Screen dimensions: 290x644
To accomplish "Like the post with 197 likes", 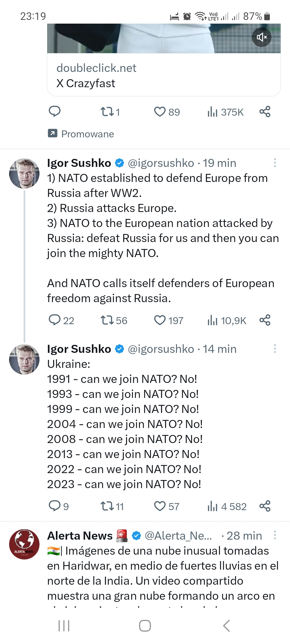I will (x=160, y=320).
